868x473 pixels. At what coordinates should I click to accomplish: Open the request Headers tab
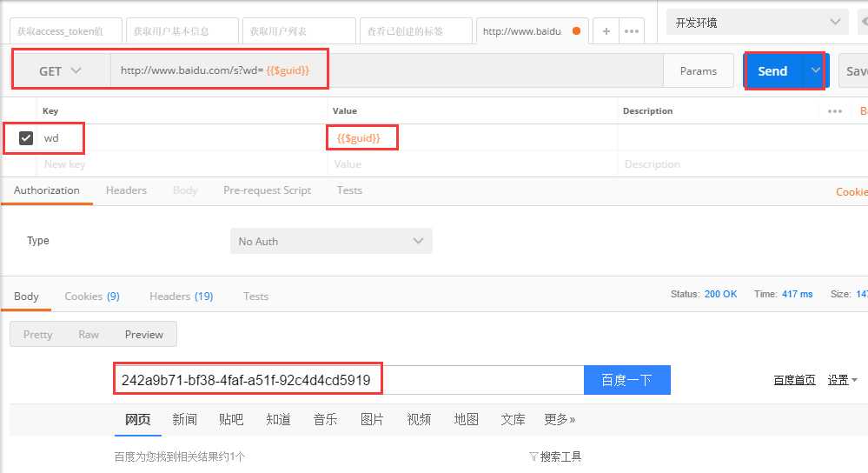[126, 190]
